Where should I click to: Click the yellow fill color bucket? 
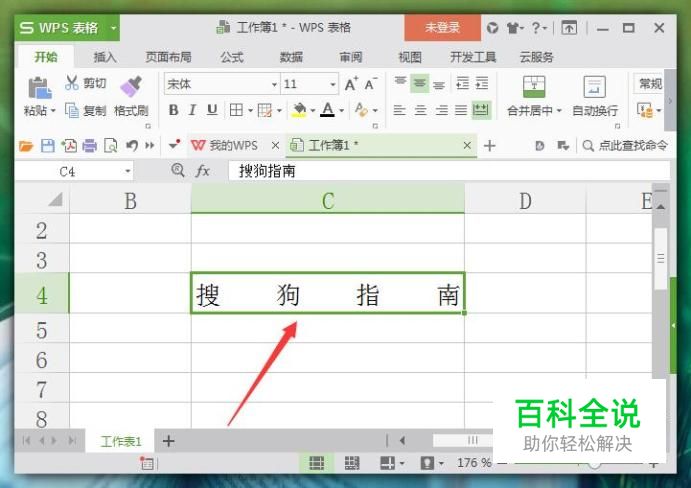point(299,110)
